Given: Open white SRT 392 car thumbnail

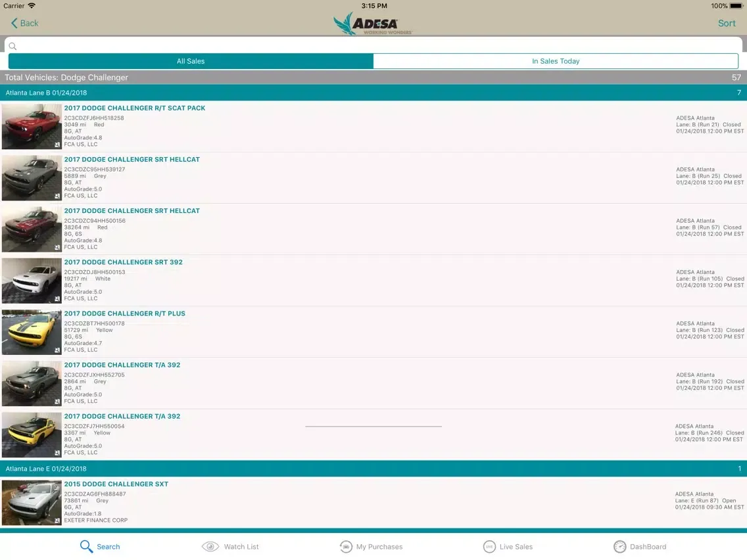Looking at the screenshot, I should point(32,281).
